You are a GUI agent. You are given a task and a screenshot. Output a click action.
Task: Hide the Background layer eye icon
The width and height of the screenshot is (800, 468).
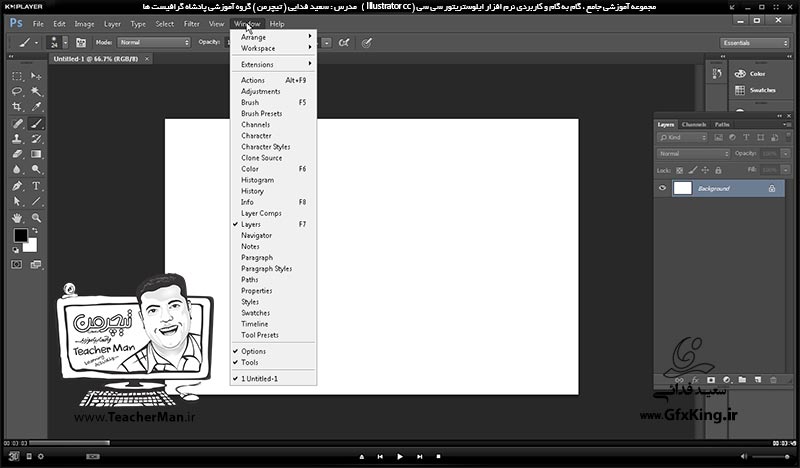point(662,188)
